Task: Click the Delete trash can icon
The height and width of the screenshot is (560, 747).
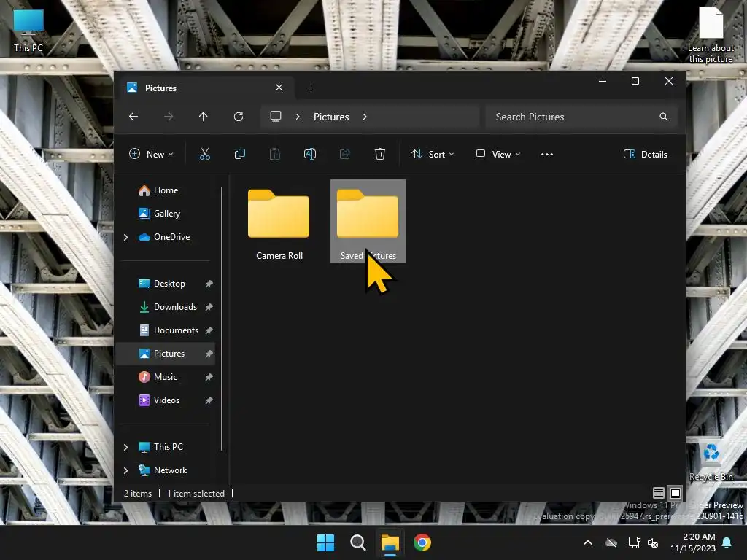Action: coord(379,154)
